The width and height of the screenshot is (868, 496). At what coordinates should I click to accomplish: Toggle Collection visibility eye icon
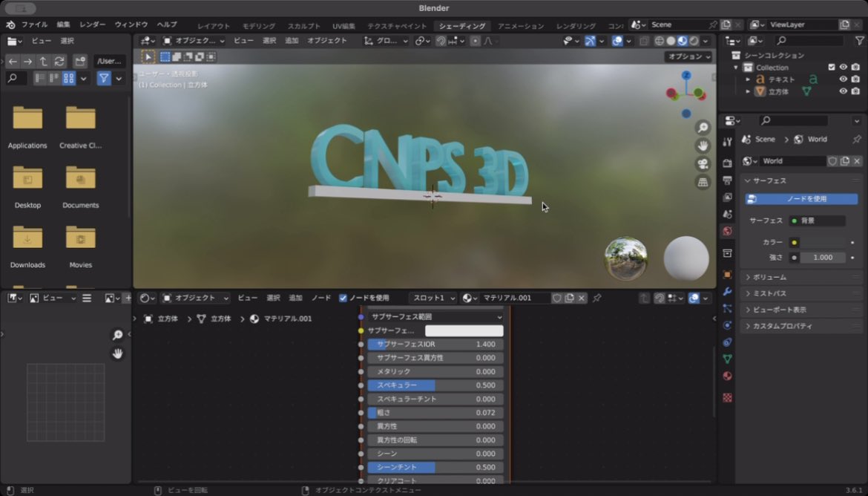843,67
